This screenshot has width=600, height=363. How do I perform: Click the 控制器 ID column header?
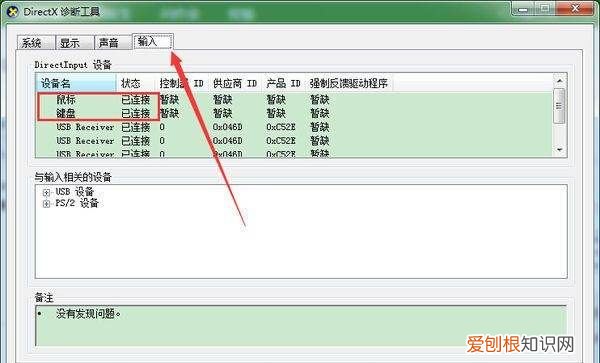tap(182, 83)
